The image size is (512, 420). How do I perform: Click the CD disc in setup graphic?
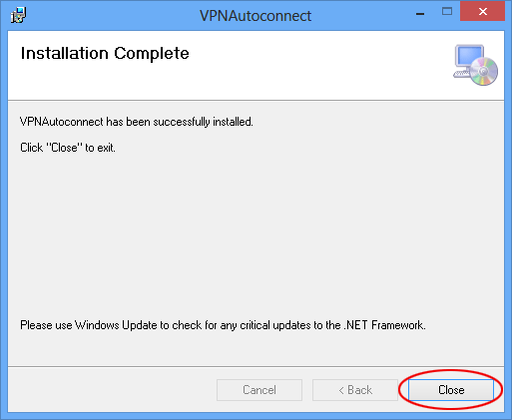(484, 71)
